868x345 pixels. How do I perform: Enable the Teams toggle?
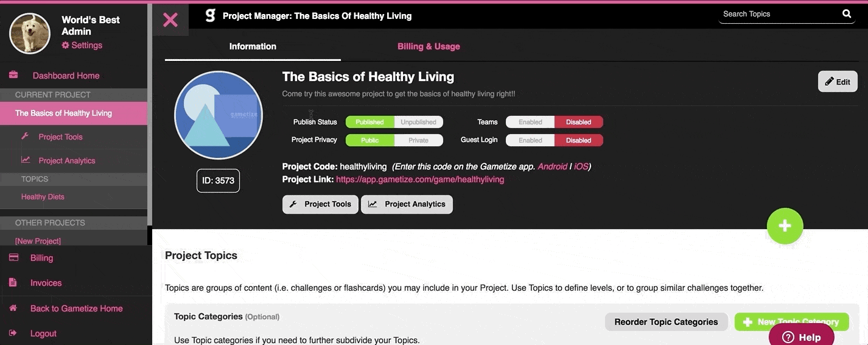[530, 122]
